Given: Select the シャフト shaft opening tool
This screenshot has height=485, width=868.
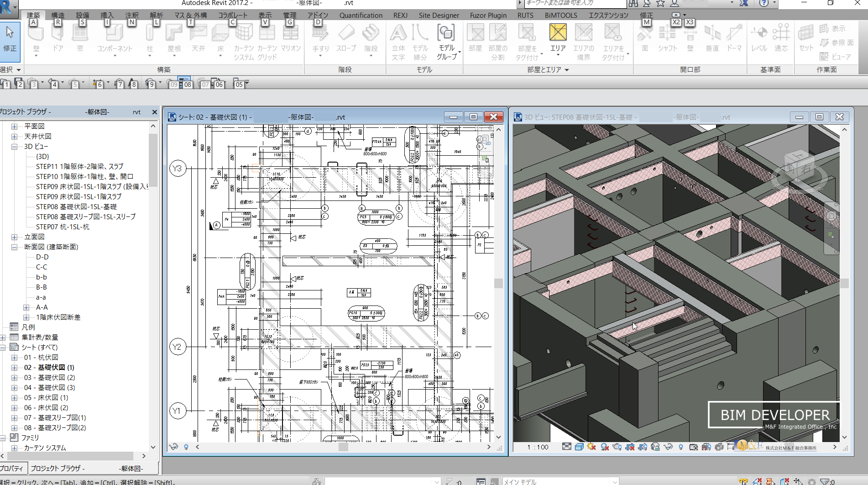Looking at the screenshot, I should pos(667,39).
